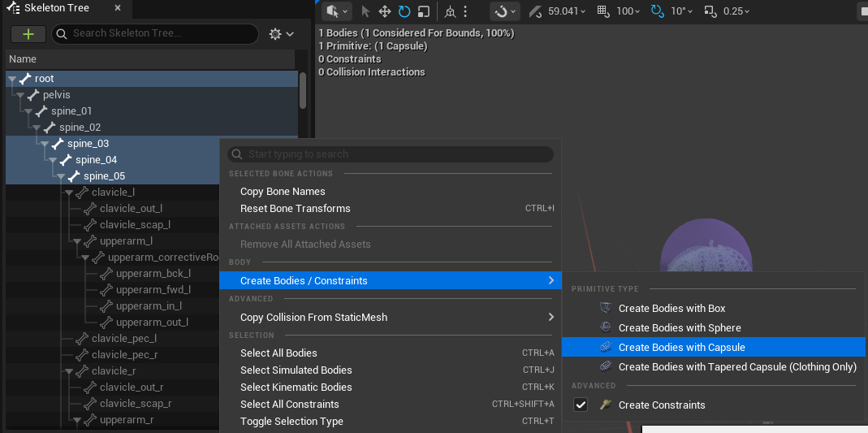The height and width of the screenshot is (433, 868).
Task: Activate the rotate tool in viewport toolbar
Action: click(x=404, y=11)
